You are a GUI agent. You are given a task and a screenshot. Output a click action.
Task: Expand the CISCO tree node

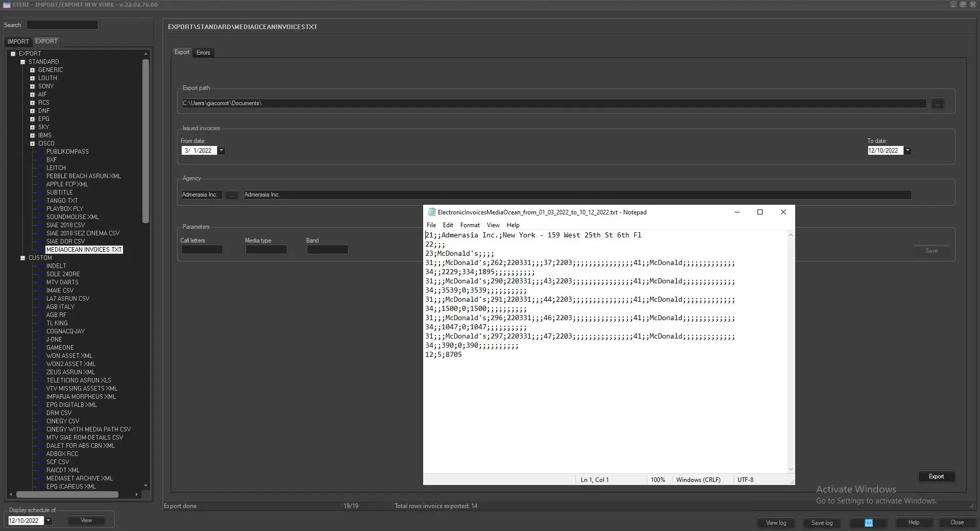pos(32,143)
